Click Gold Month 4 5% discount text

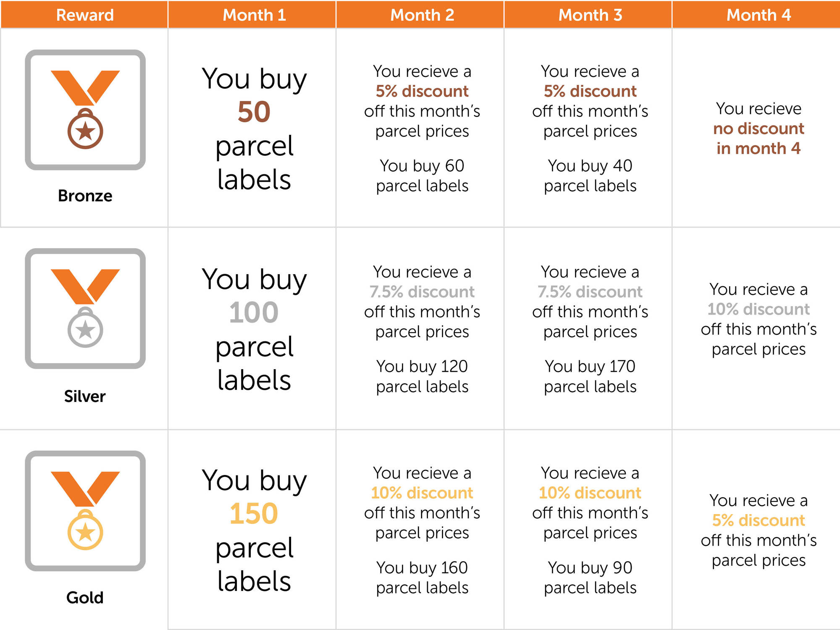tap(759, 520)
